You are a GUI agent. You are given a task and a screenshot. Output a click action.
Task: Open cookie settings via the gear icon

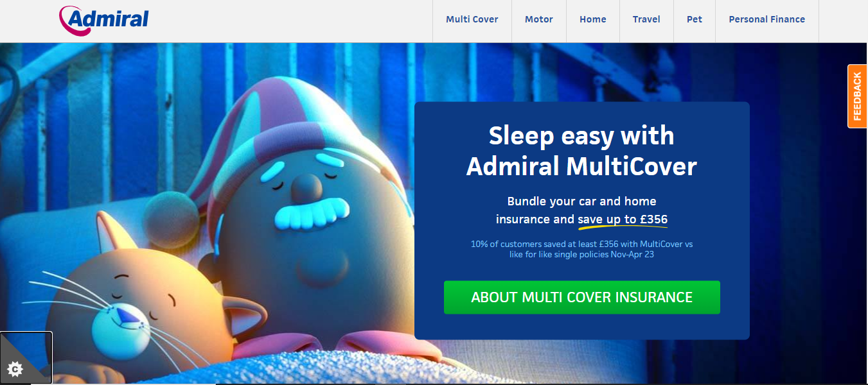(15, 368)
